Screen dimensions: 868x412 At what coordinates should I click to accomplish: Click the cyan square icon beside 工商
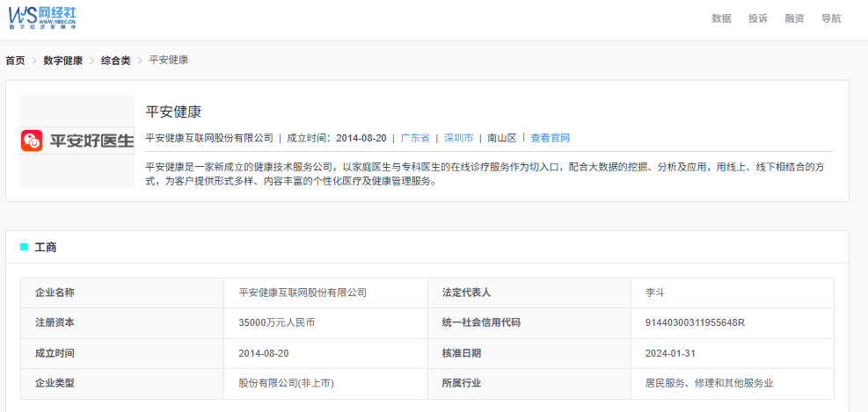pos(24,248)
